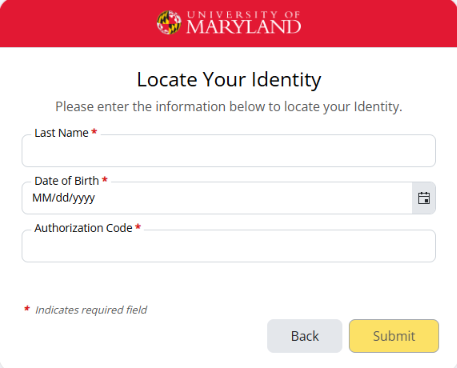Click the asterisk before Indicates required field

click(27, 309)
